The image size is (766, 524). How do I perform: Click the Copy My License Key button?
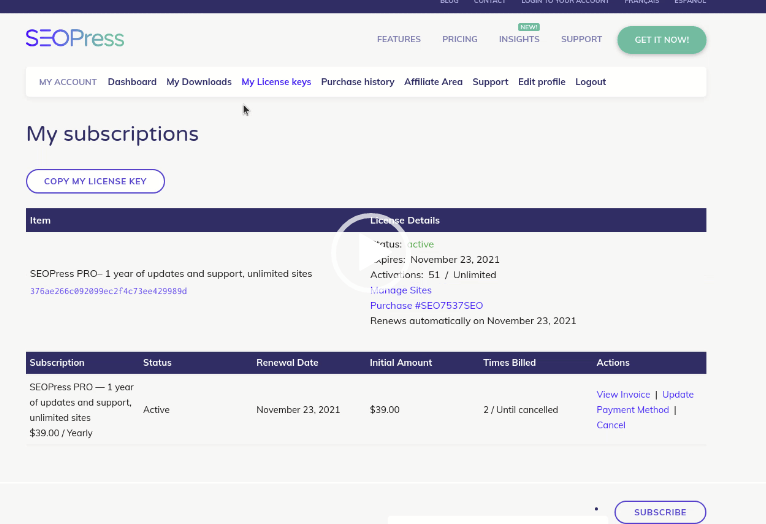pos(95,181)
